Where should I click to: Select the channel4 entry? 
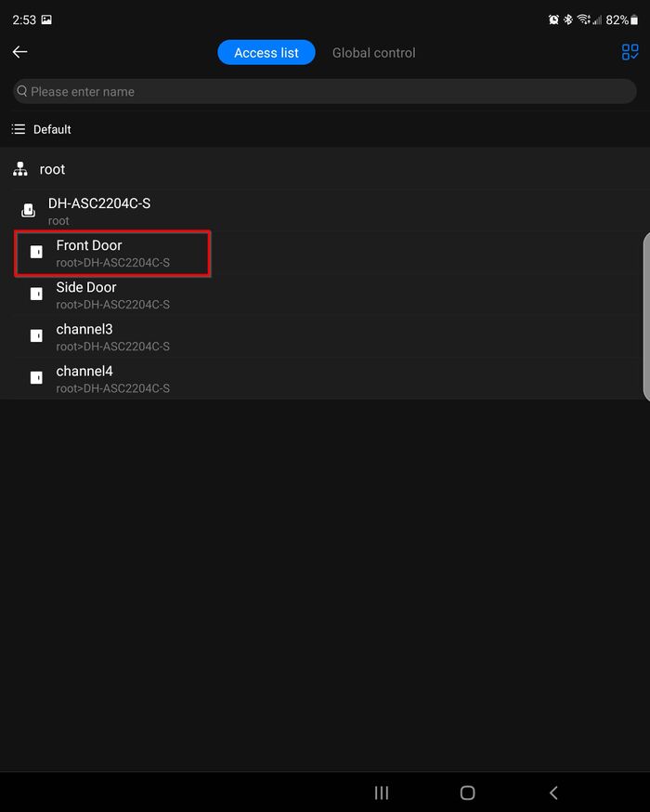click(x=113, y=379)
